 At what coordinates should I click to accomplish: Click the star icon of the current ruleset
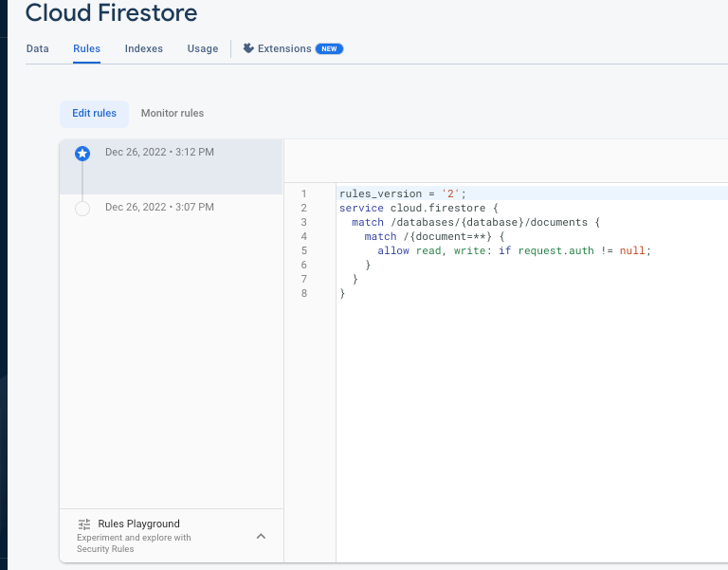(x=82, y=154)
